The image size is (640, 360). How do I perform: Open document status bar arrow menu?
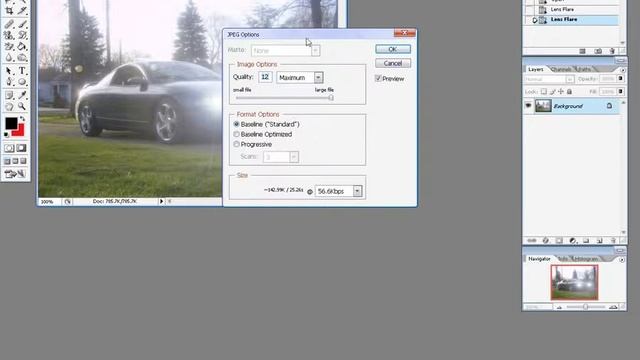click(x=161, y=201)
